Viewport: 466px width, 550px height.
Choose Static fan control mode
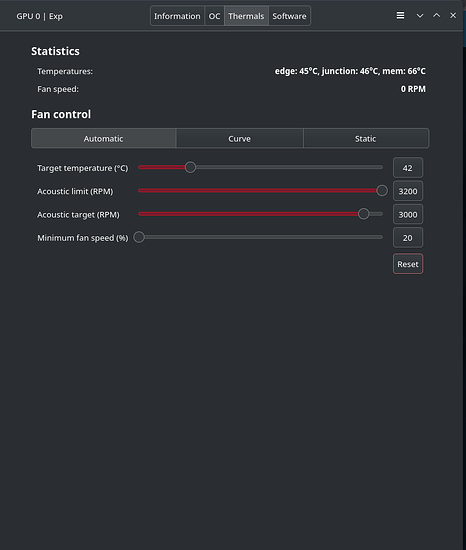(366, 139)
